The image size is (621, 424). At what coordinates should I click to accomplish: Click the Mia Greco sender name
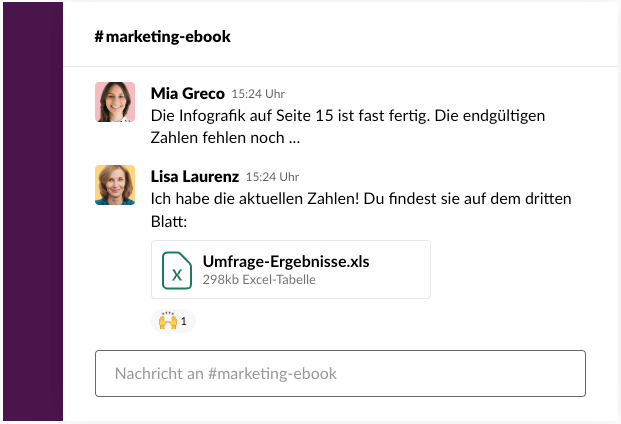[x=187, y=93]
